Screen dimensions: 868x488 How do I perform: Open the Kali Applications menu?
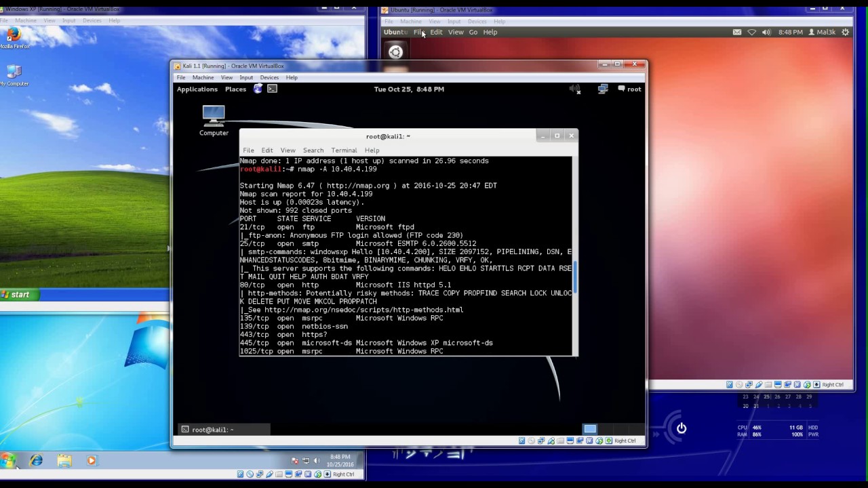point(197,89)
